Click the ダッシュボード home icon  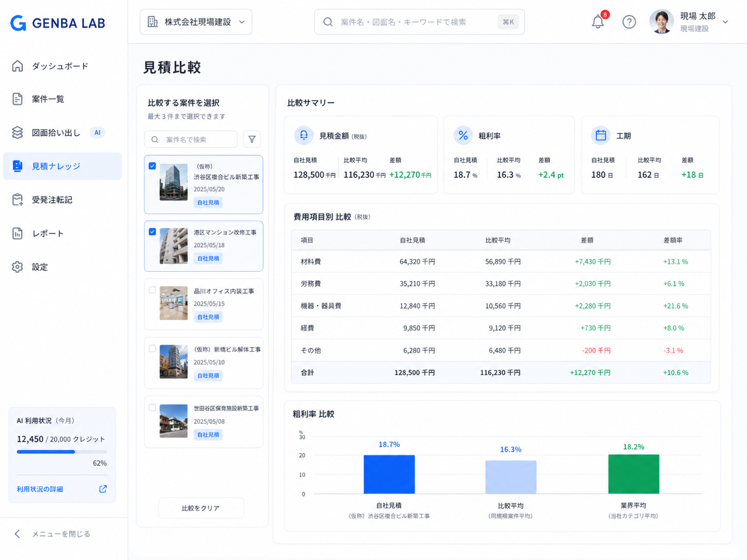pyautogui.click(x=18, y=65)
